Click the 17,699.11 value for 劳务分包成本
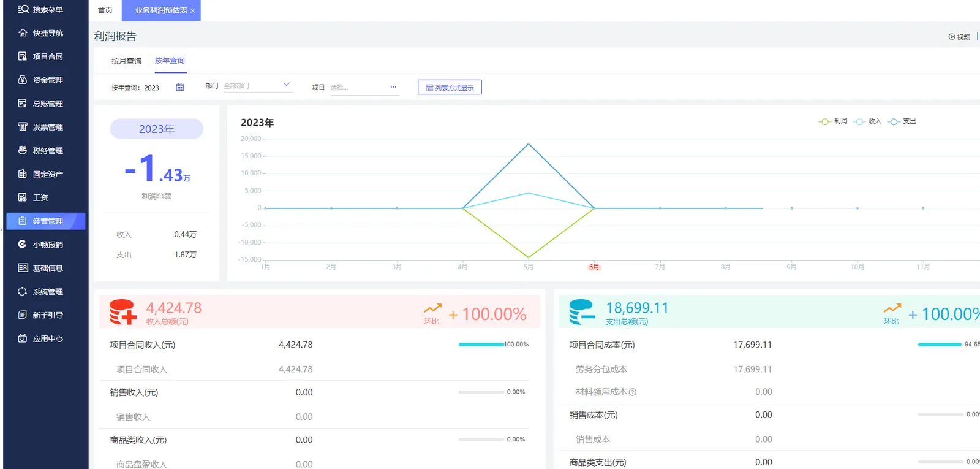This screenshot has height=469, width=980. (x=752, y=369)
